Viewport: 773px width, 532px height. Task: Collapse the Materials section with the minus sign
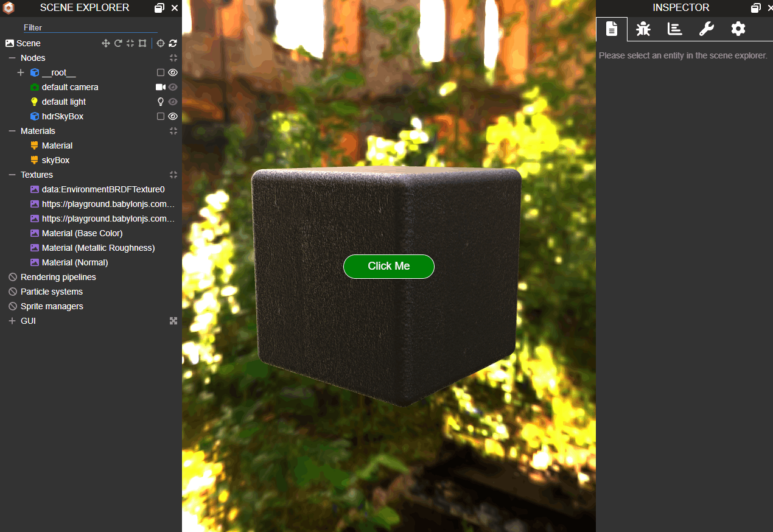pyautogui.click(x=12, y=131)
